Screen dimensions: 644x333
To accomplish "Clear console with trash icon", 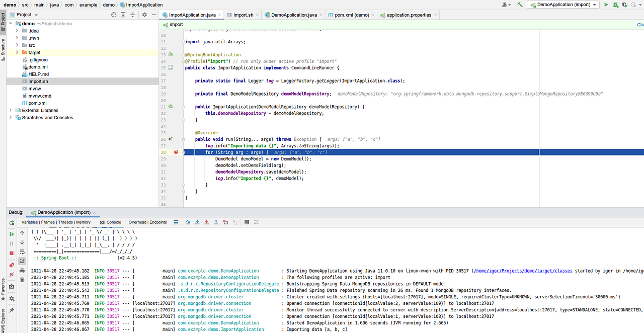I will pyautogui.click(x=22, y=280).
